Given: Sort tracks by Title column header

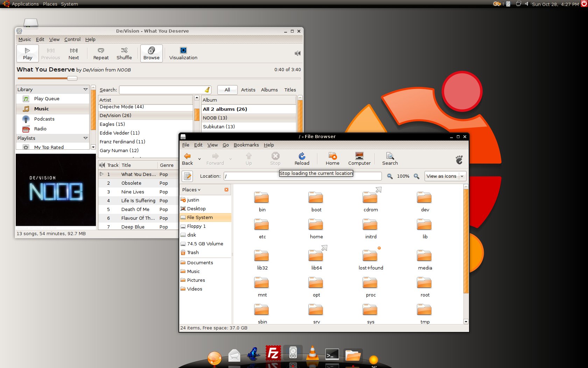Looking at the screenshot, I should [x=139, y=165].
